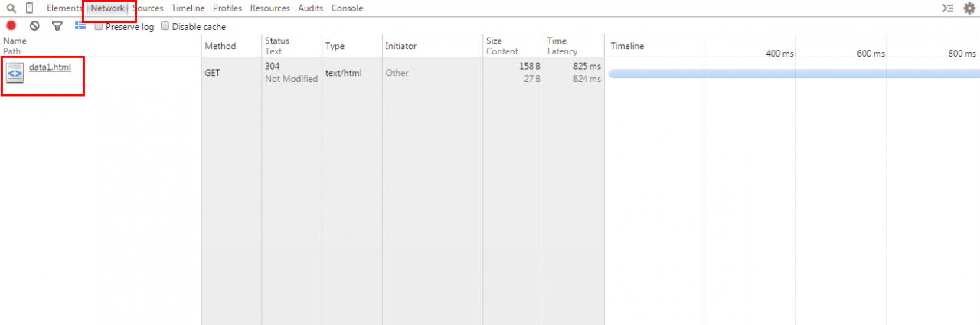This screenshot has height=325, width=980.
Task: Enable the Preserve log checkbox
Action: pyautogui.click(x=99, y=26)
